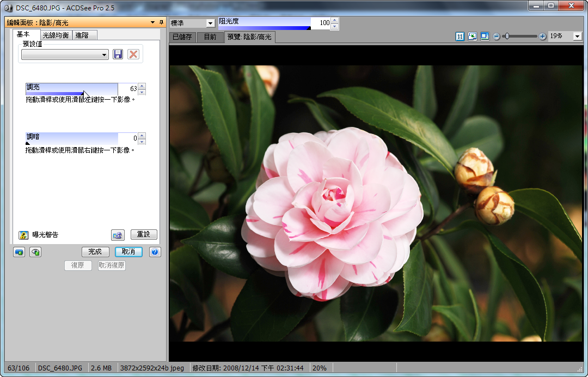Click the delete preset red X icon
The width and height of the screenshot is (588, 377).
[x=133, y=54]
